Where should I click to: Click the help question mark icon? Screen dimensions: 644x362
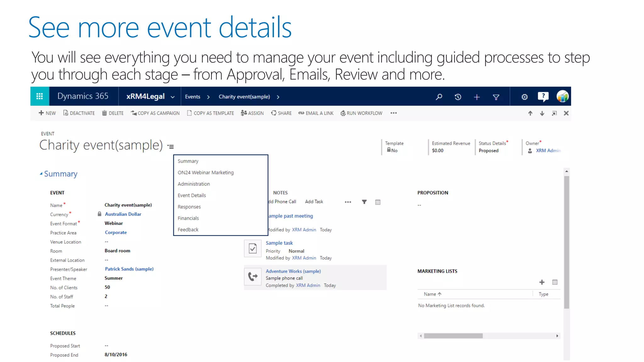[543, 96]
